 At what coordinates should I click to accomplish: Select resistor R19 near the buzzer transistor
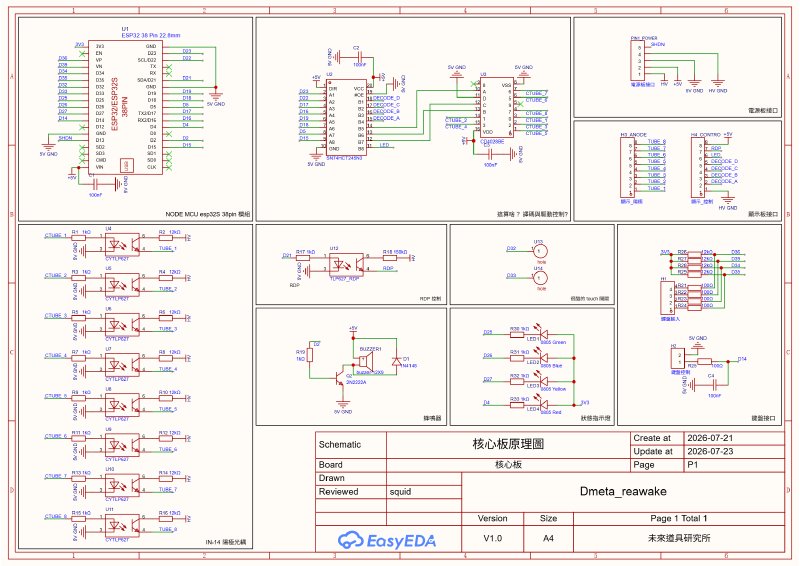310,356
